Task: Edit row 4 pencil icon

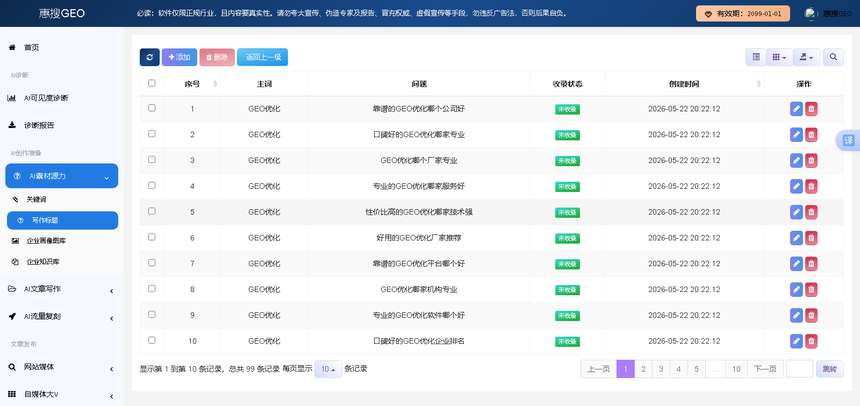Action: 796,186
